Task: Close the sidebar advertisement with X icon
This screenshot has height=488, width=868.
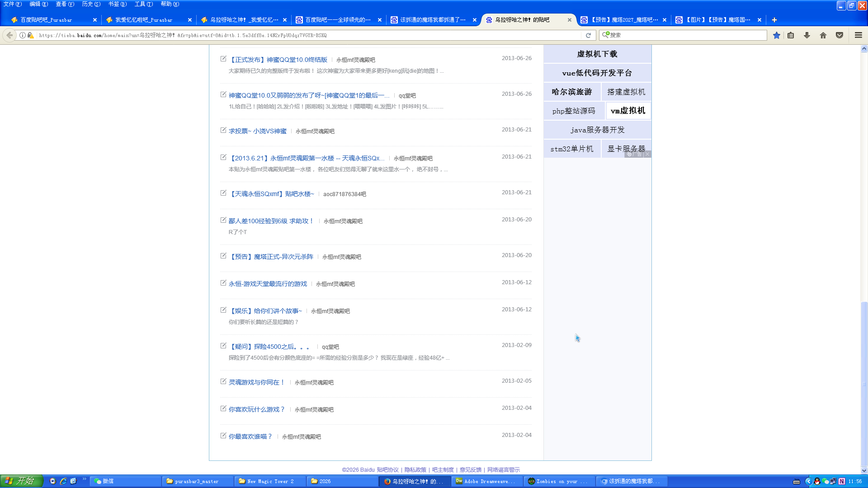Action: point(647,154)
